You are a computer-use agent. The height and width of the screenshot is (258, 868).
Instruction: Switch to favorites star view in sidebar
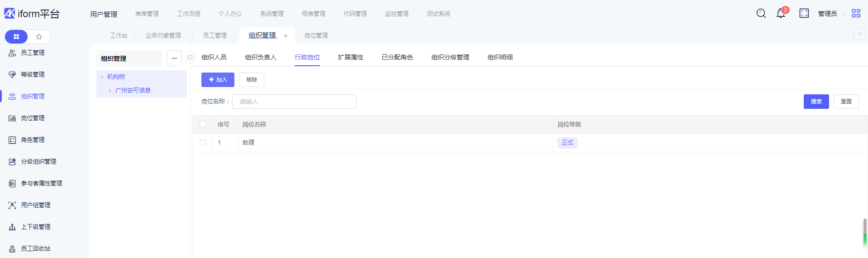(x=39, y=37)
